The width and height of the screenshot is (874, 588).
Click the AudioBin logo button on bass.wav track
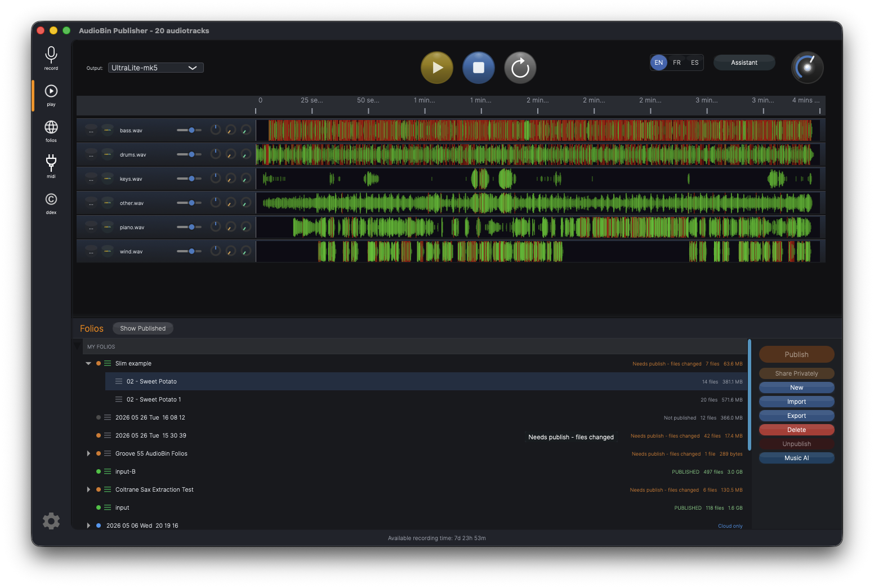click(x=108, y=130)
